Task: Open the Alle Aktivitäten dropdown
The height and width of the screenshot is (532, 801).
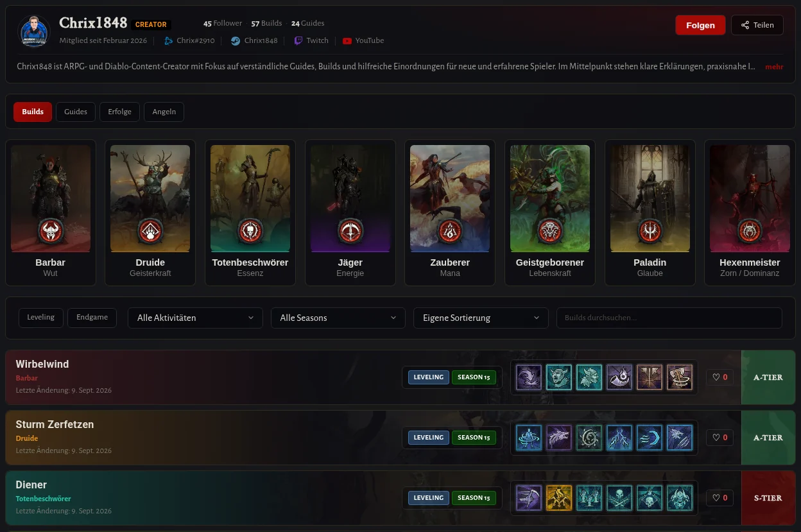Action: coord(196,318)
